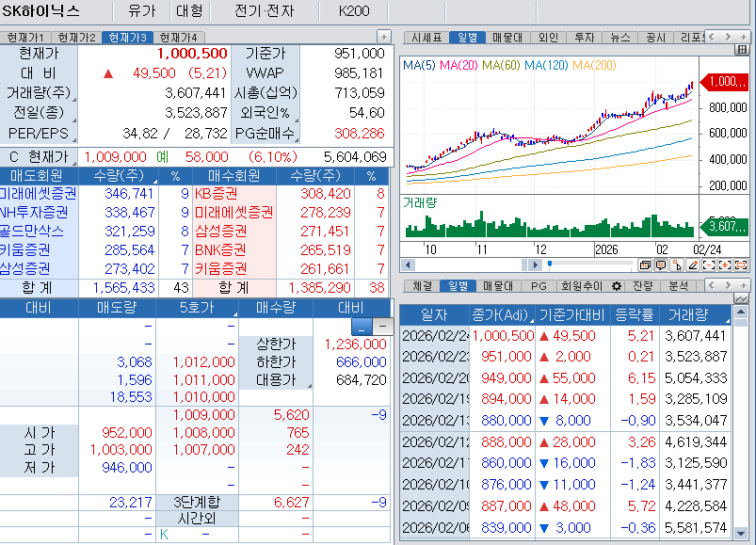Viewport: 756px width, 545px height.
Task: Select the chart zoom-in tool
Action: (x=725, y=265)
